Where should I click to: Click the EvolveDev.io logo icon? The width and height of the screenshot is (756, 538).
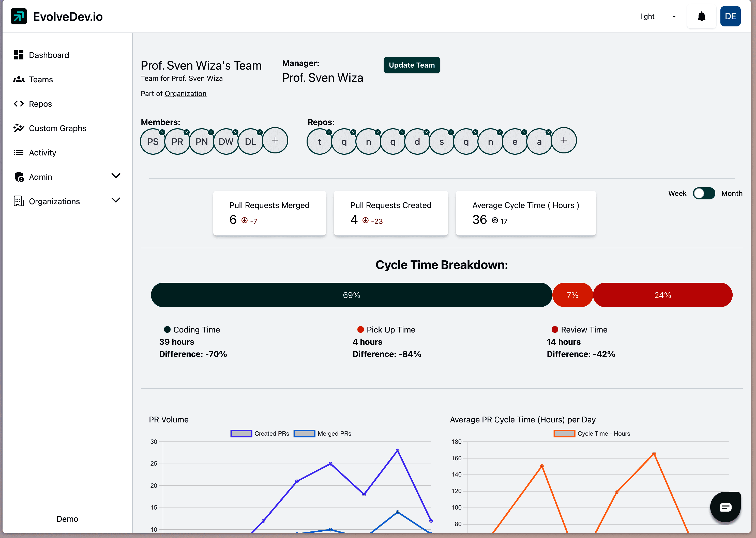(x=19, y=16)
